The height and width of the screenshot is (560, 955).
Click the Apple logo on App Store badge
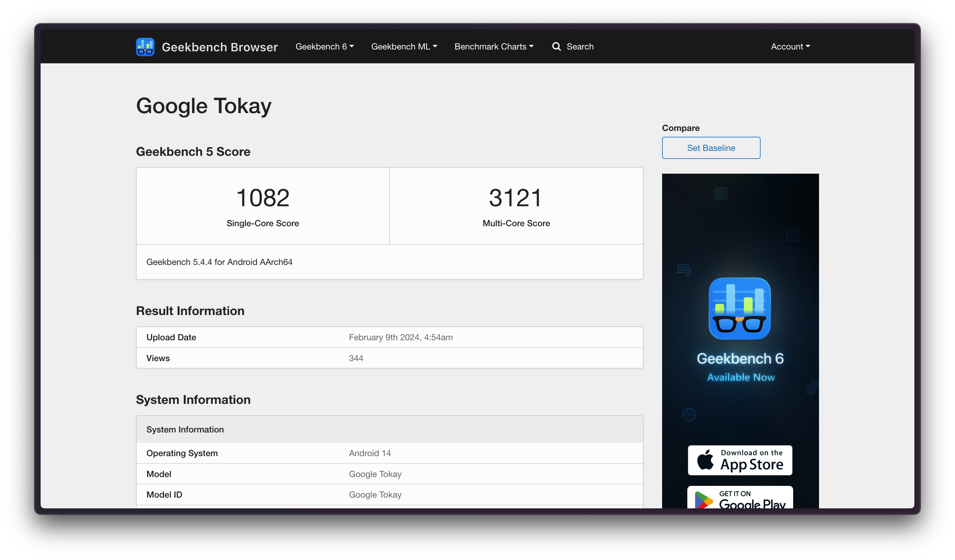tap(705, 460)
